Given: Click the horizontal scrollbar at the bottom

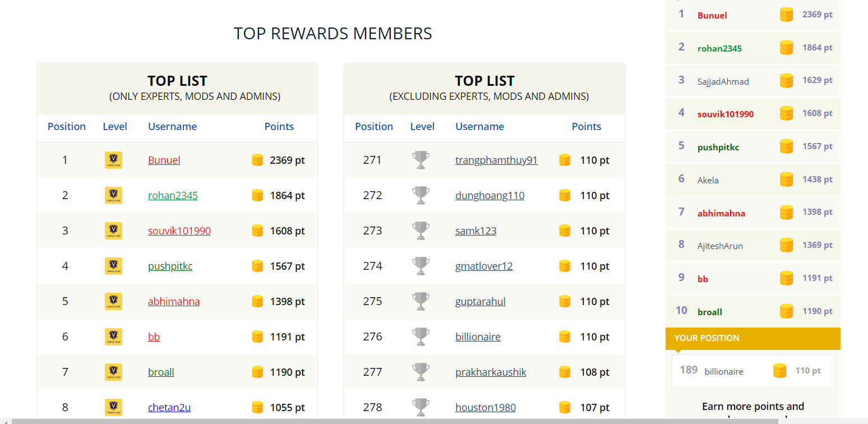Looking at the screenshot, I should point(393,420).
